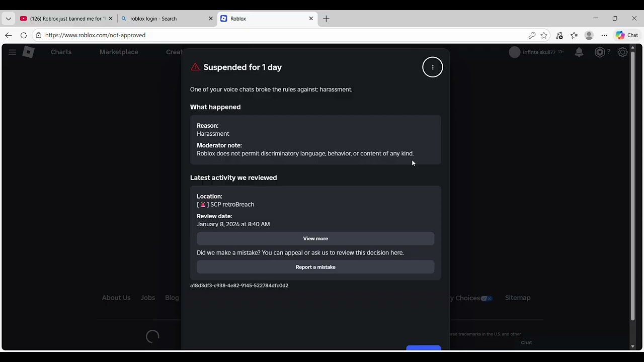Switch to the roblox login Search tab

pos(167,19)
